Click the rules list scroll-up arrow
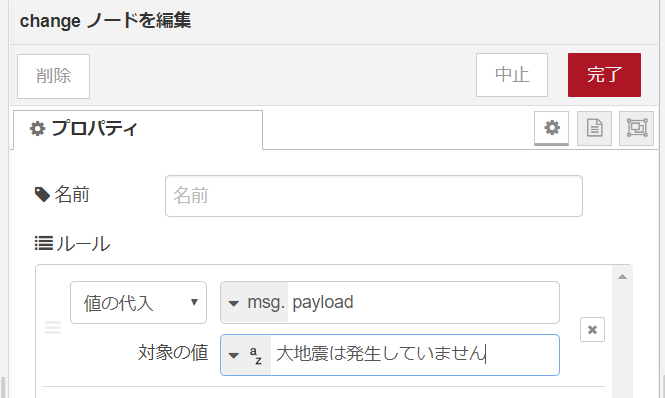Screen dimensions: 665x398 622,277
